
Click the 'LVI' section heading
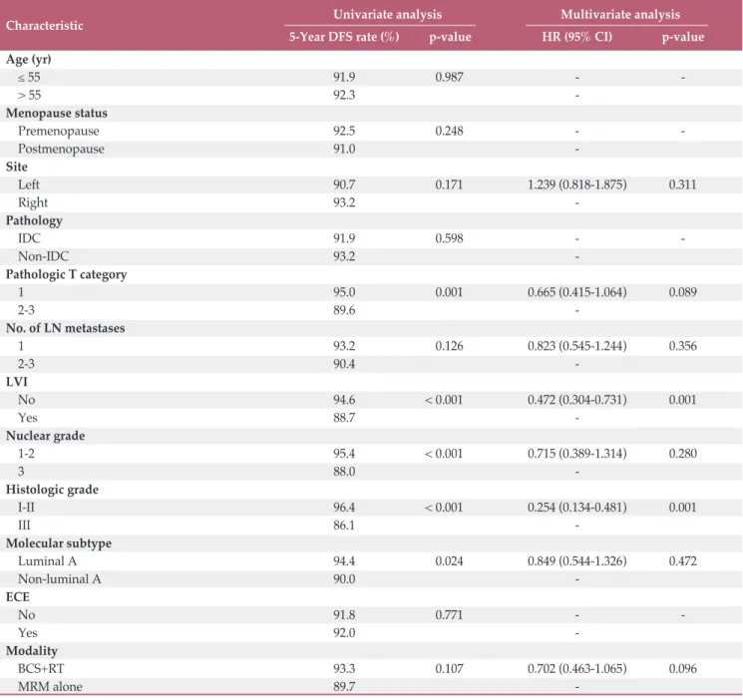17,382
